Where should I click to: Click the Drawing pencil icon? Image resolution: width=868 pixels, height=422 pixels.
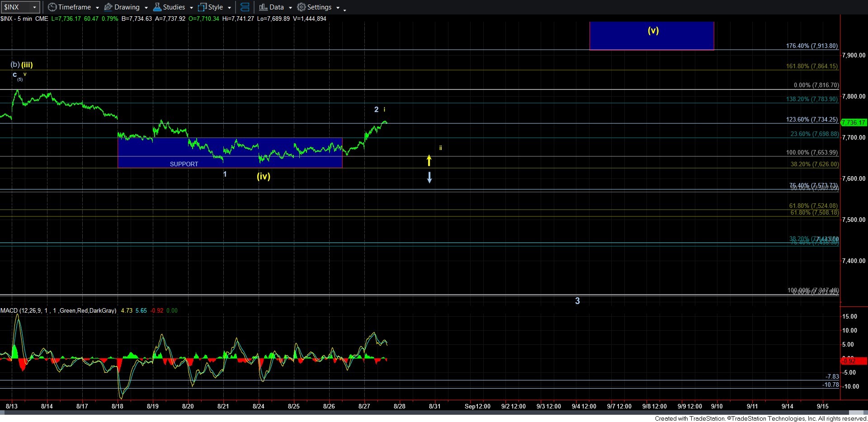[108, 7]
